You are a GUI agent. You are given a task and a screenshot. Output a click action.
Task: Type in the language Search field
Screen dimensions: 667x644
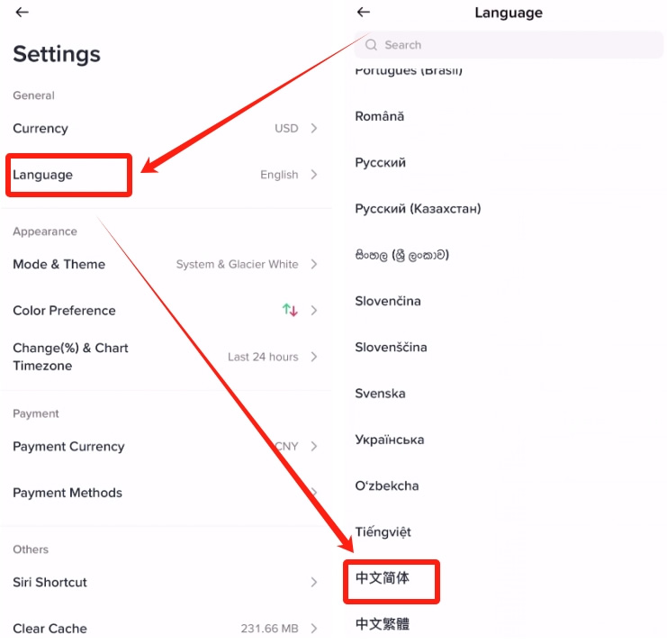pyautogui.click(x=513, y=45)
